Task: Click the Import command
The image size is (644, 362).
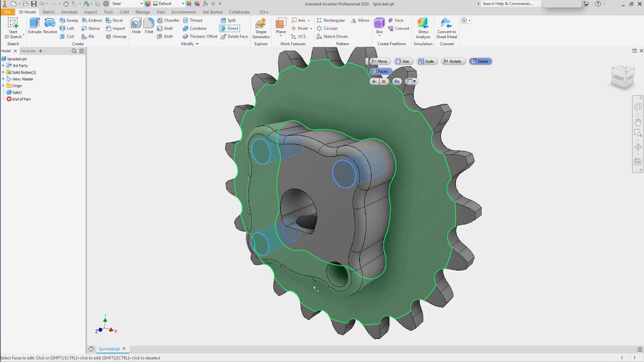Action: coord(115,29)
